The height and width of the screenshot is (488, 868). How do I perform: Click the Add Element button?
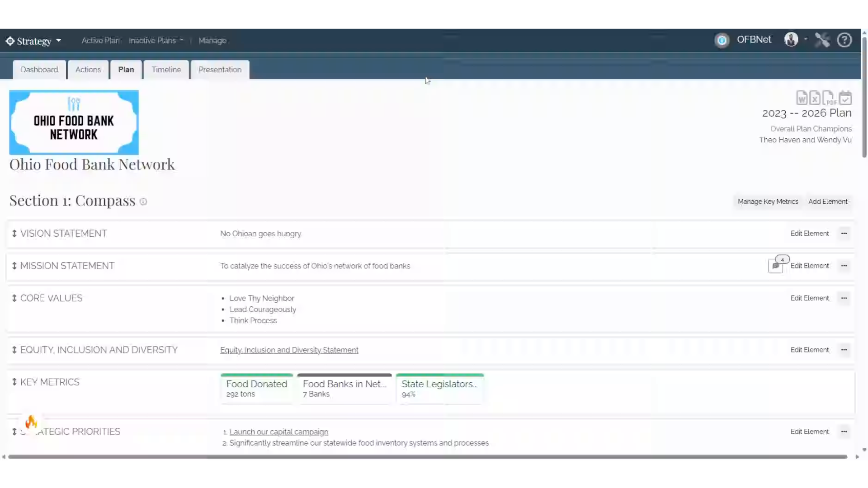coord(828,202)
